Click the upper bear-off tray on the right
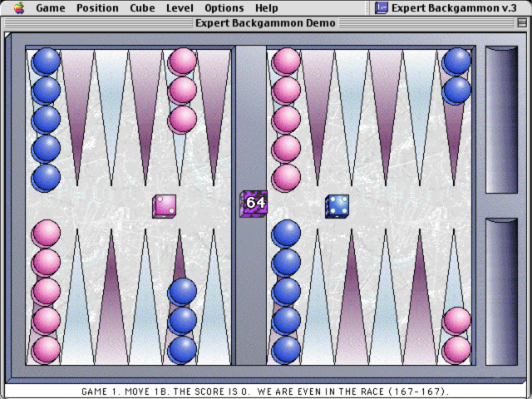This screenshot has height=399, width=532. click(x=501, y=120)
